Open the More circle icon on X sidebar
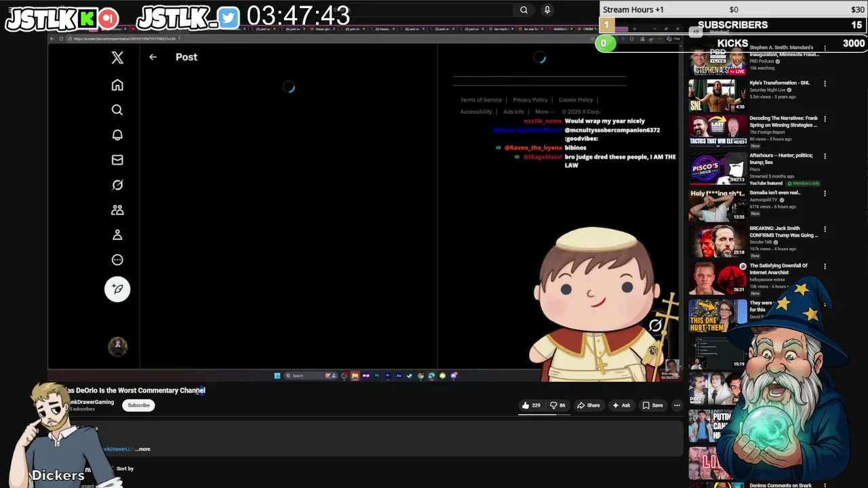This screenshot has height=488, width=868. [117, 260]
